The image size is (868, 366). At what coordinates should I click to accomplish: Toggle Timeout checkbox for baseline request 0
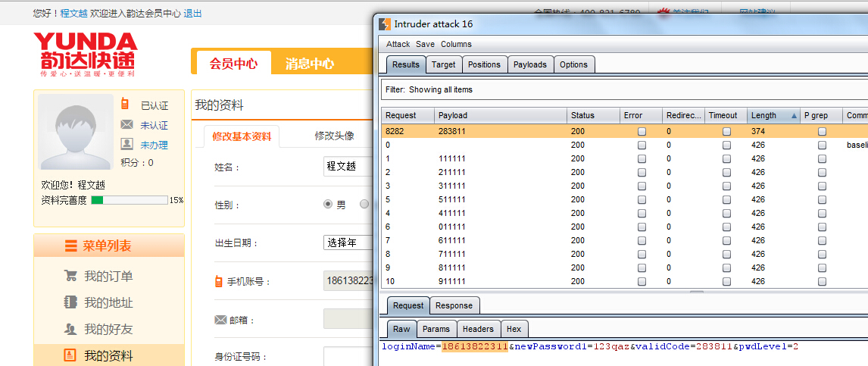click(726, 145)
